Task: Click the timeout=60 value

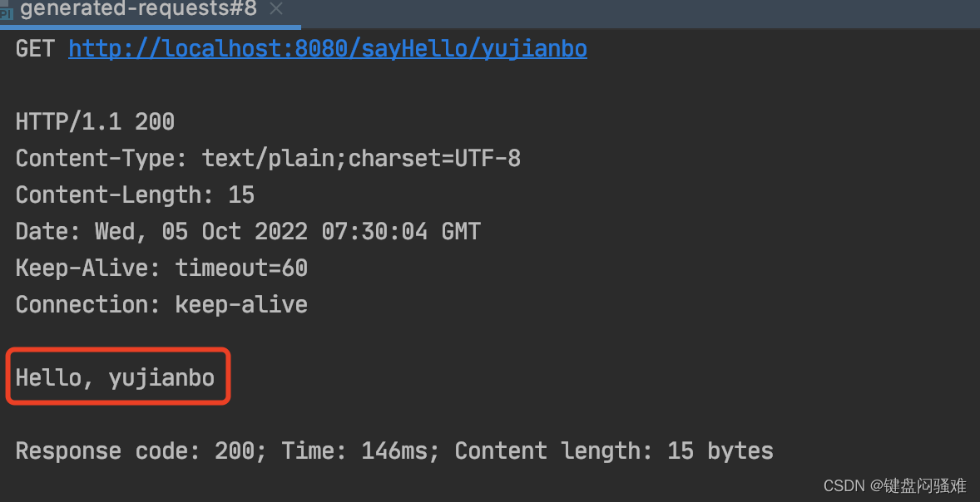Action: 241,268
